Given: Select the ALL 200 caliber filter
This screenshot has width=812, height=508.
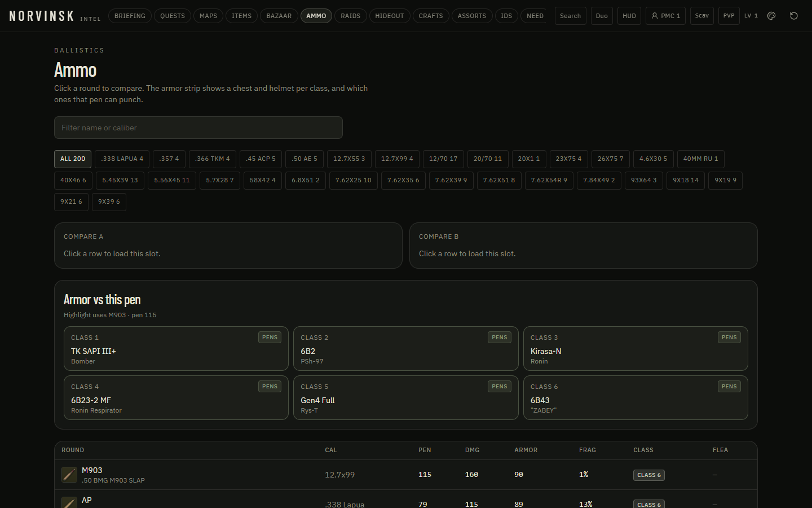Looking at the screenshot, I should (73, 159).
